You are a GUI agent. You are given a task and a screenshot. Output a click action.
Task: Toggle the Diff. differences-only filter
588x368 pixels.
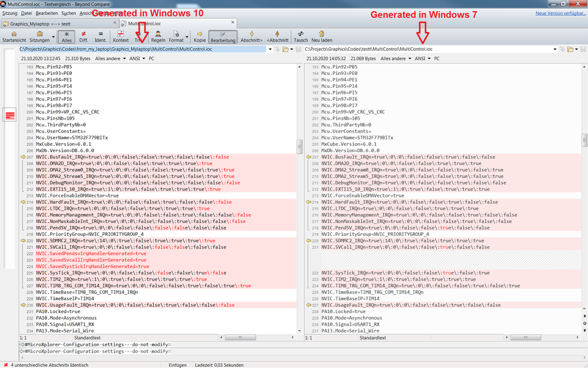tap(84, 37)
